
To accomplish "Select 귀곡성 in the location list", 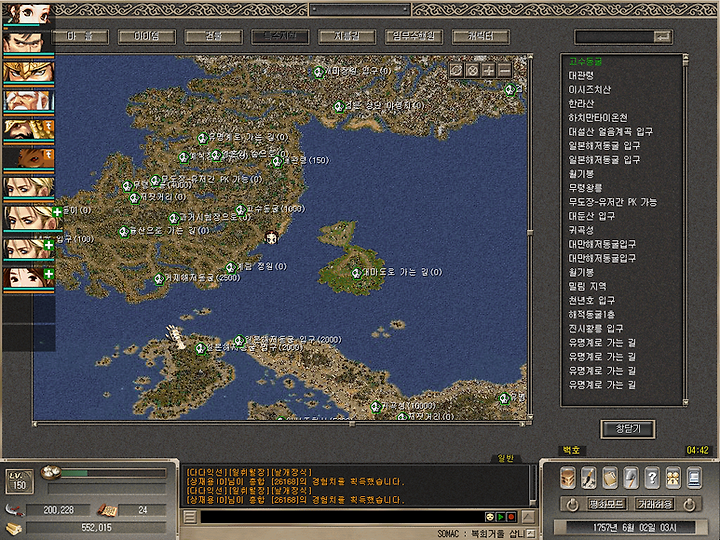I will [581, 230].
